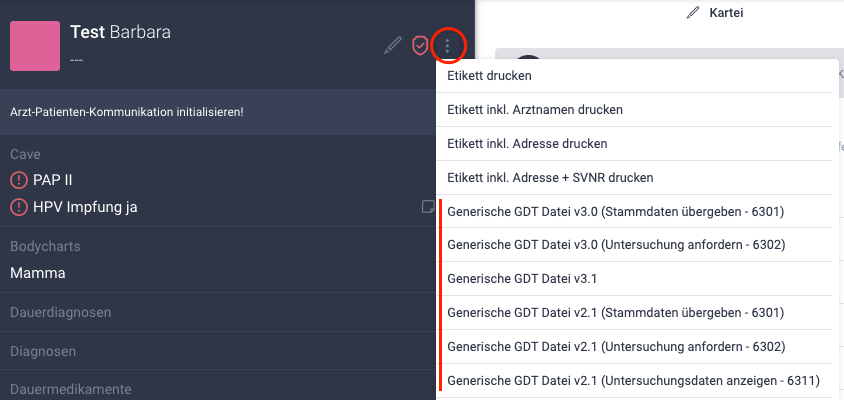Viewport: 844px width, 400px height.
Task: Open the Kartei tab
Action: pos(726,13)
